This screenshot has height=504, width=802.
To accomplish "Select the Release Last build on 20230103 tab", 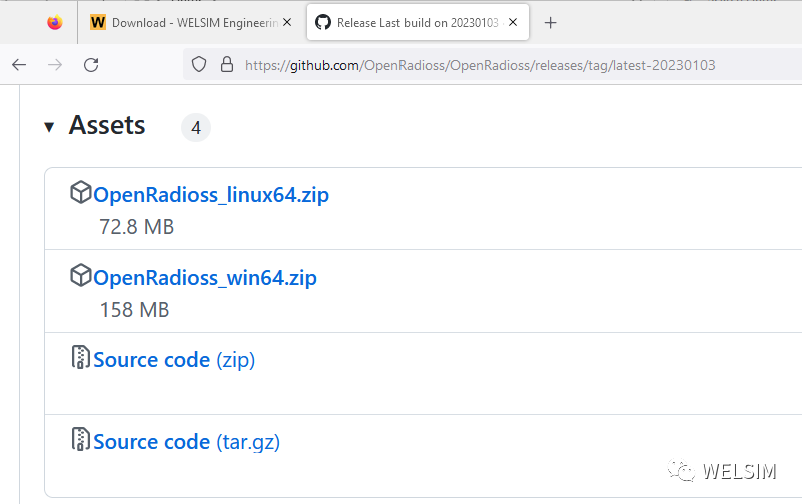I will (x=417, y=23).
